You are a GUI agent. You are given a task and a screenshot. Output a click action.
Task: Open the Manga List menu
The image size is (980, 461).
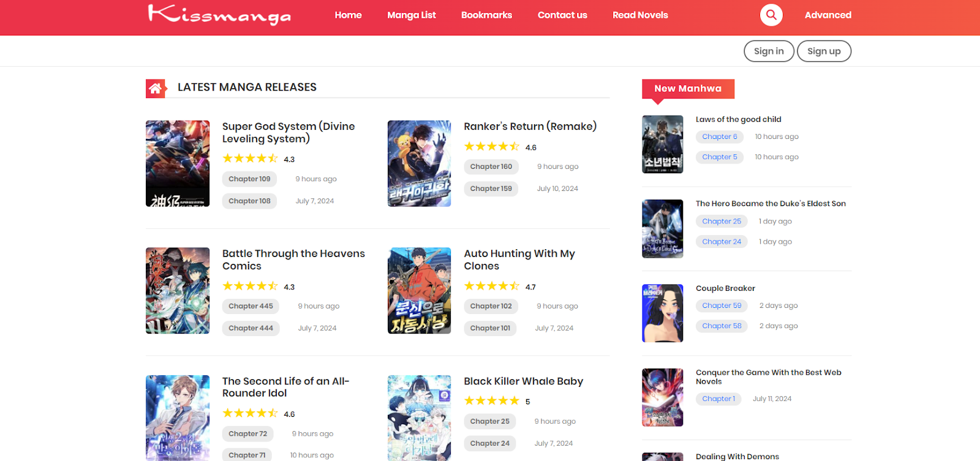(x=412, y=15)
